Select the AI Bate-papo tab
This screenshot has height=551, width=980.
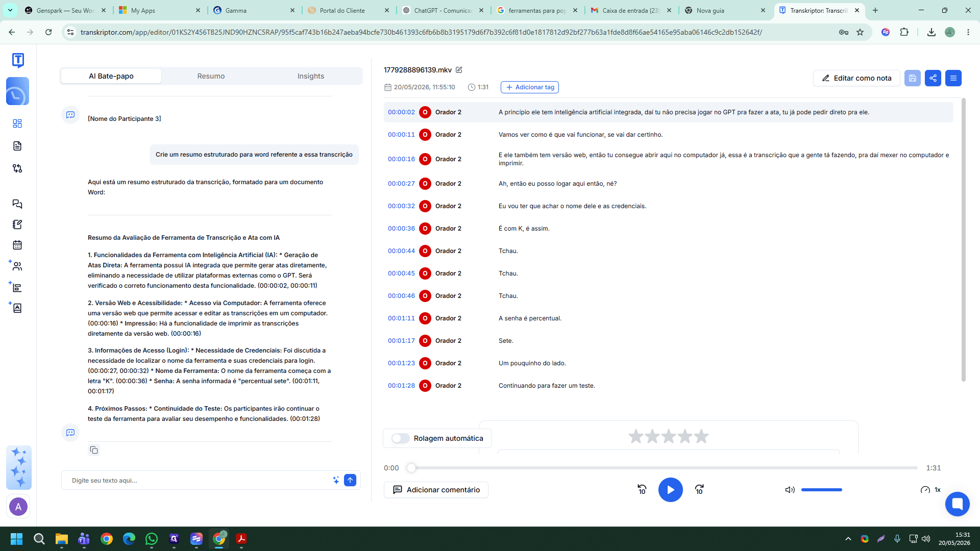pos(111,76)
